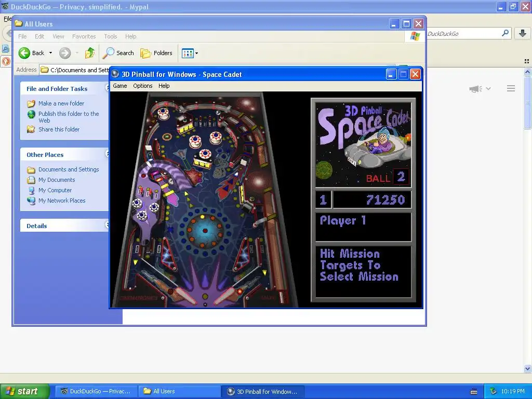Screen dimensions: 532x399
Task: Switch to All Users taskbar button
Action: pyautogui.click(x=180, y=392)
